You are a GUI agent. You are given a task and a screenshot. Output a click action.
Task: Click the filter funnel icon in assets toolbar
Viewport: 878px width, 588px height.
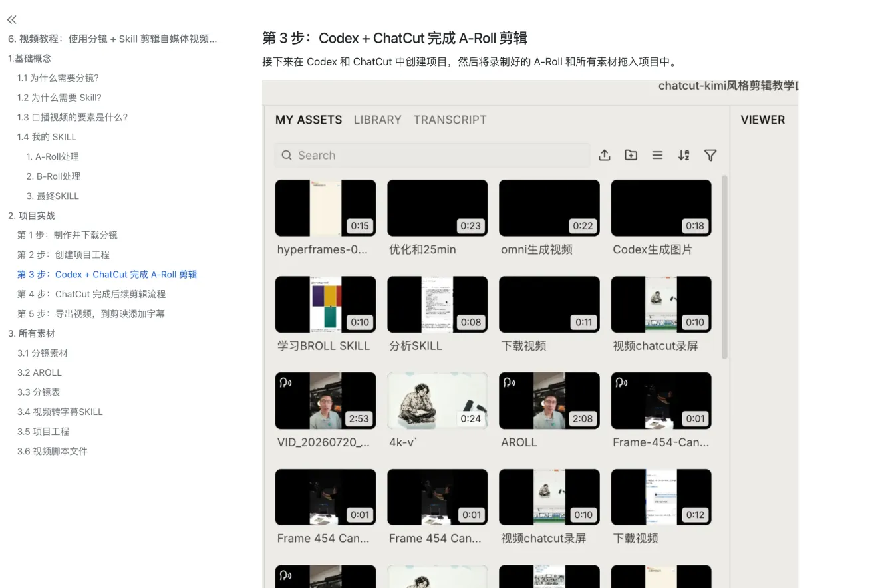(x=710, y=155)
